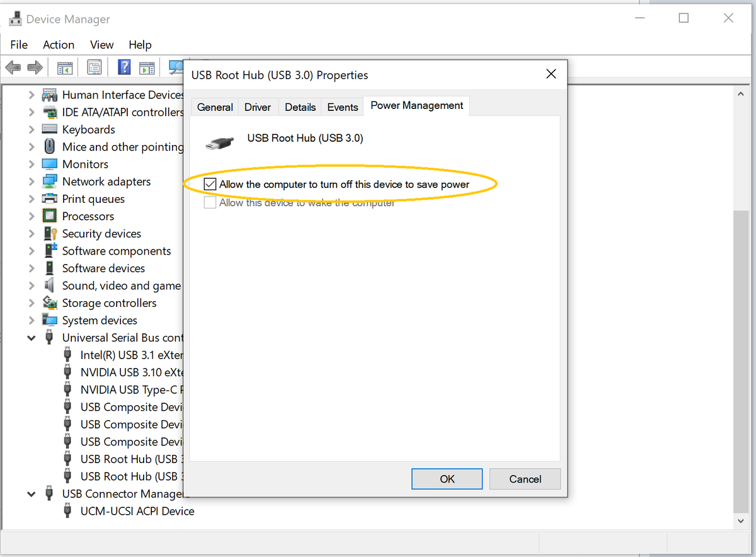This screenshot has width=756, height=557.
Task: Click the Software components icon
Action: tap(50, 251)
